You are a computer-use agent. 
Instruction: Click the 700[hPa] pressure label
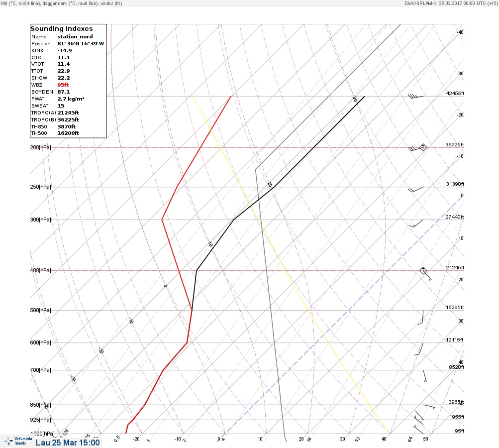point(40,370)
